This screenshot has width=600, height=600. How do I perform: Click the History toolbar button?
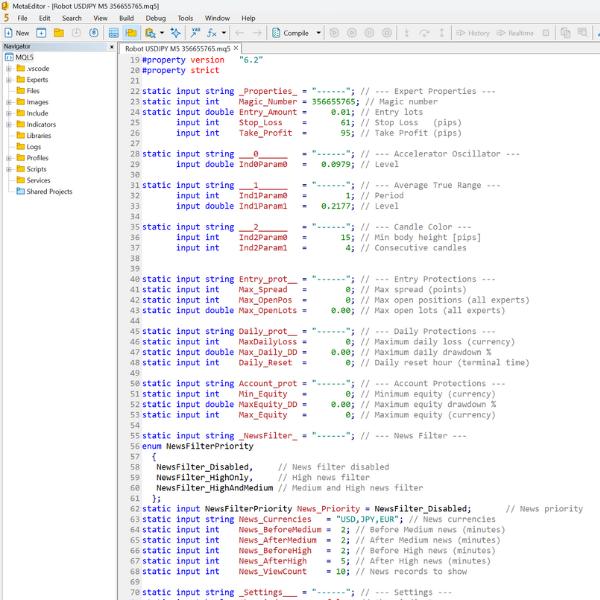coord(473,33)
